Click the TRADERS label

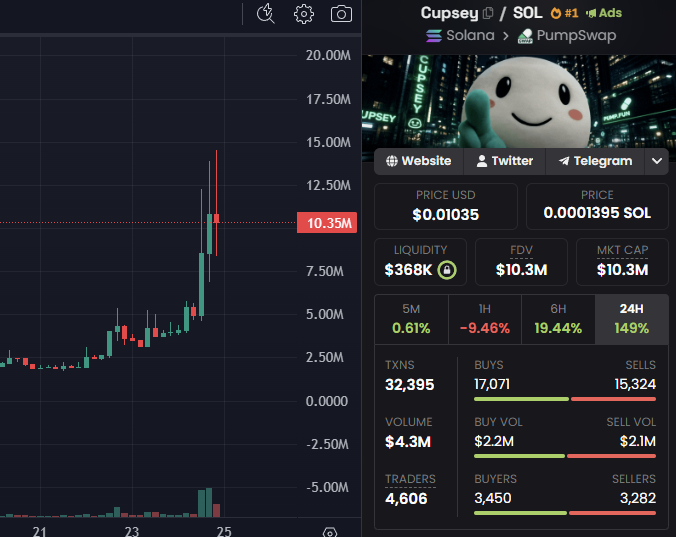tap(410, 479)
